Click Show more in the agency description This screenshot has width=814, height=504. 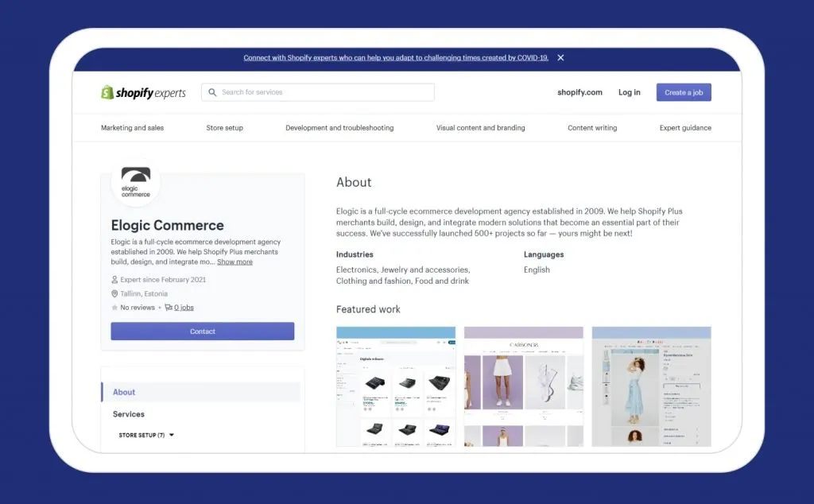coord(235,262)
